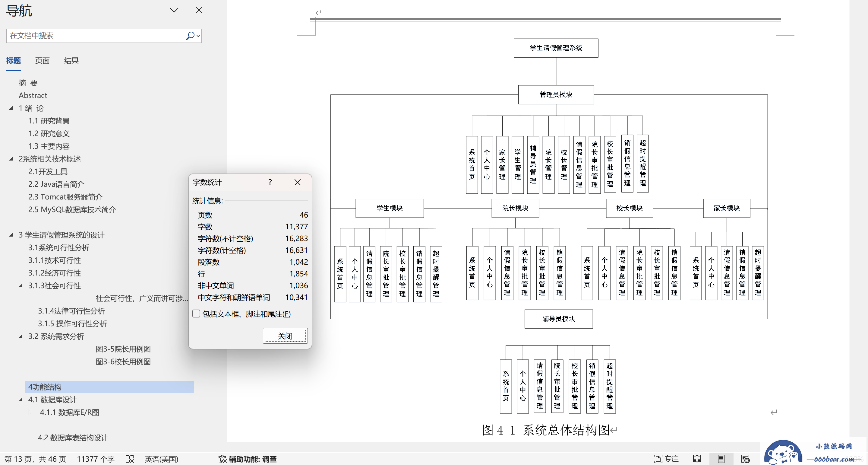This screenshot has height=465, width=868.
Task: Go to the 社会可行性 truncated paragraph heading
Action: click(142, 298)
